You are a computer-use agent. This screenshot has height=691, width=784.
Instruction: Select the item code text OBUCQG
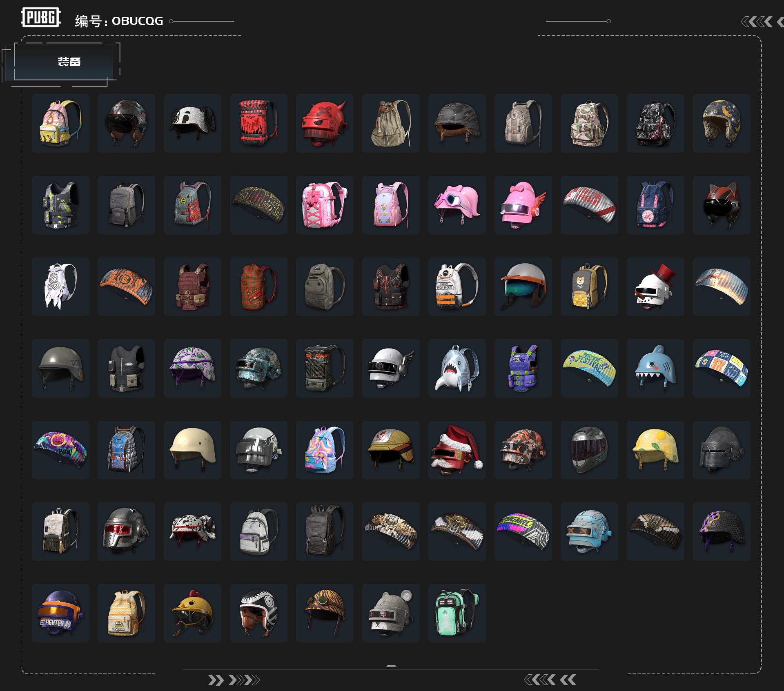[x=138, y=21]
